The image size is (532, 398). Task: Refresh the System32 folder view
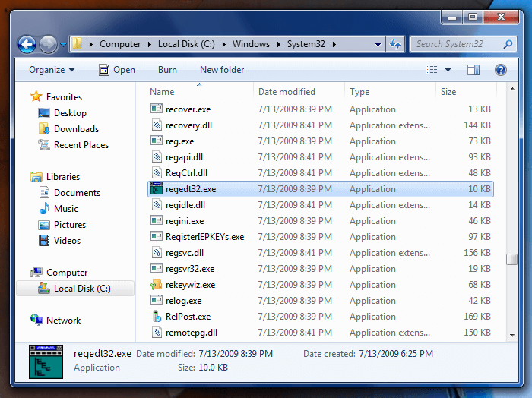pos(395,44)
